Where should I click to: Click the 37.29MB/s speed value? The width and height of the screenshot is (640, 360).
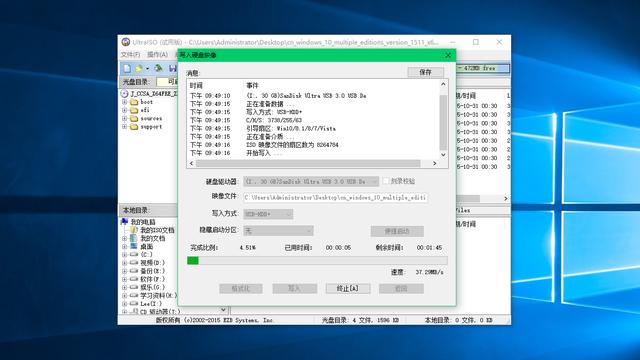click(x=429, y=272)
